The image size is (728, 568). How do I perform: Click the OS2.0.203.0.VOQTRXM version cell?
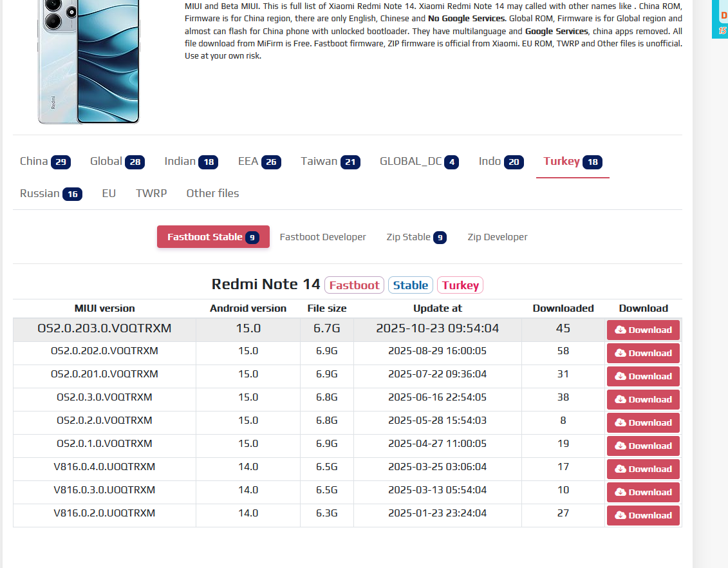click(x=104, y=328)
